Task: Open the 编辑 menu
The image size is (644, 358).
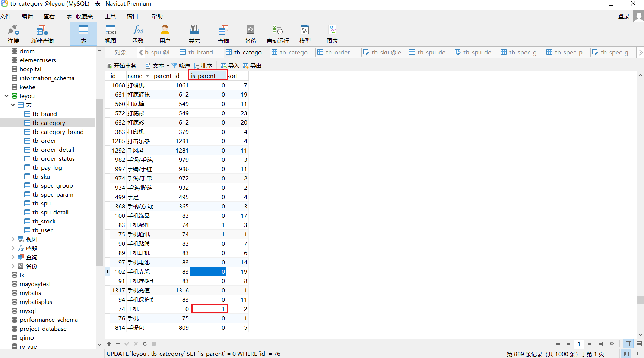Action: 27,16
